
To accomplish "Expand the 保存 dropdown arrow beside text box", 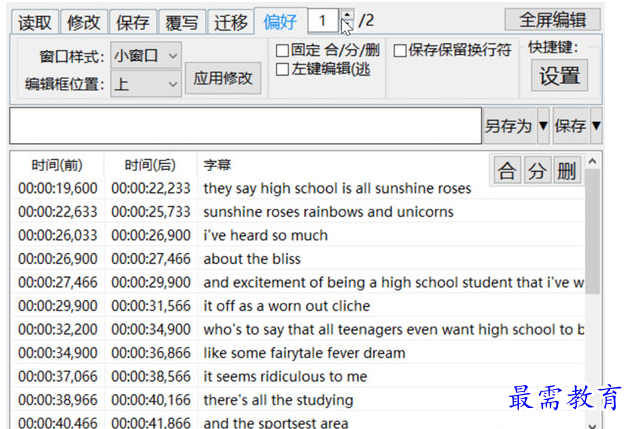I will click(x=596, y=127).
